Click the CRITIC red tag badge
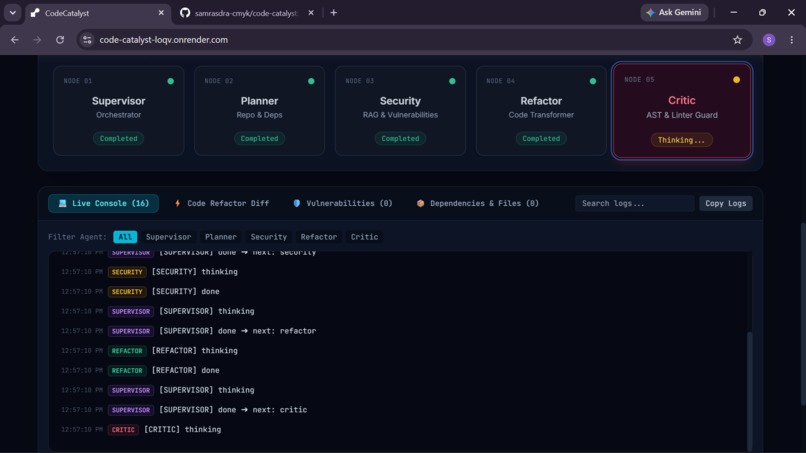The height and width of the screenshot is (453, 806). pyautogui.click(x=123, y=430)
